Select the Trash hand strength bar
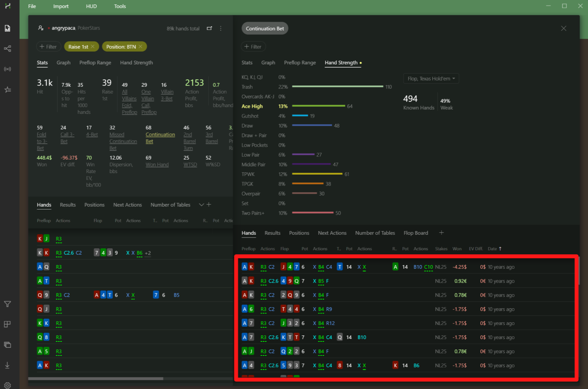 [x=337, y=87]
